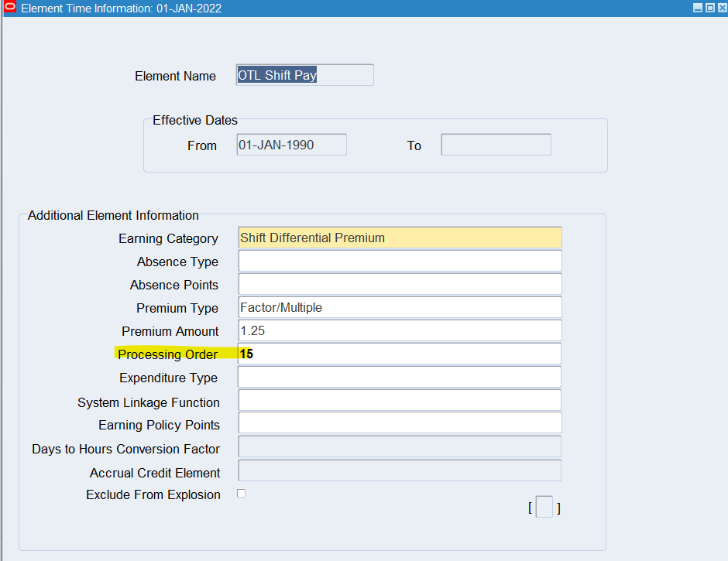Minimize the Element Time Information window
728x561 pixels.
[697, 8]
